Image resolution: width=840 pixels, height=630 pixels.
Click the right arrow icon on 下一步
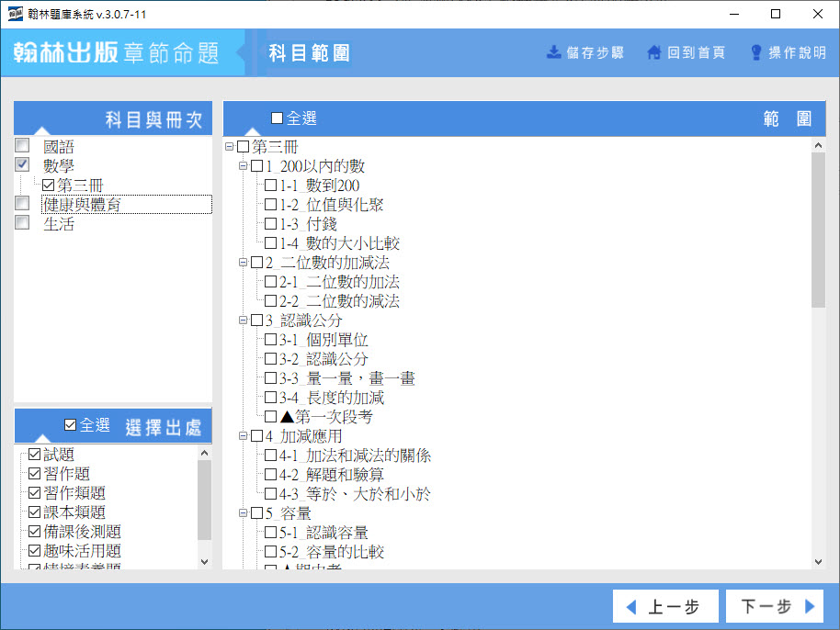(810, 607)
